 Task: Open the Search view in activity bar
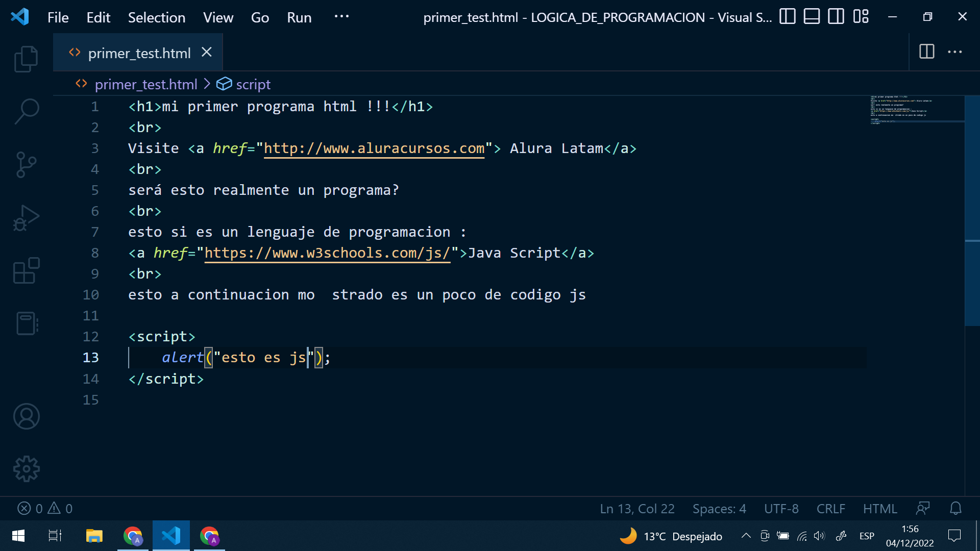tap(26, 112)
